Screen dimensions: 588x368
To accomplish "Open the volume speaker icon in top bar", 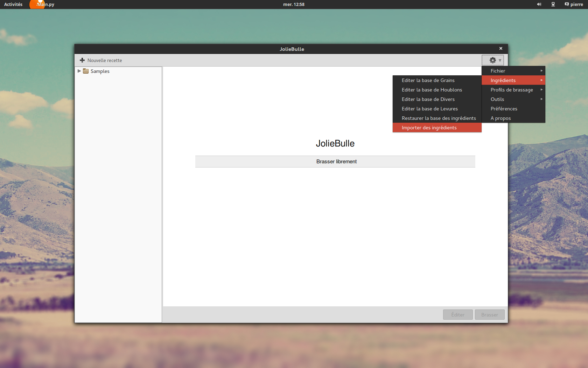I will tap(539, 5).
